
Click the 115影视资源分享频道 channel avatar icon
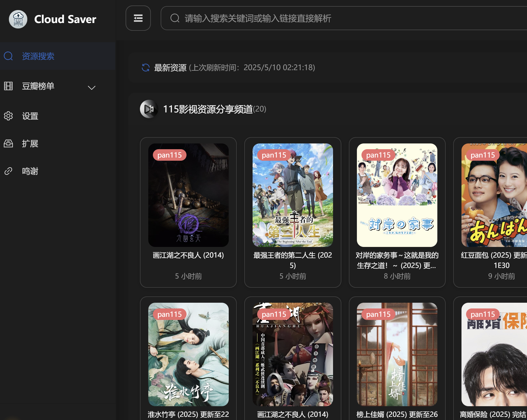point(149,109)
